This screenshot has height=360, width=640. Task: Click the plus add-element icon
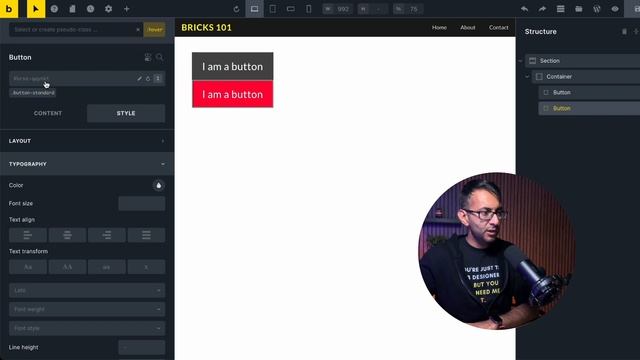pyautogui.click(x=127, y=9)
